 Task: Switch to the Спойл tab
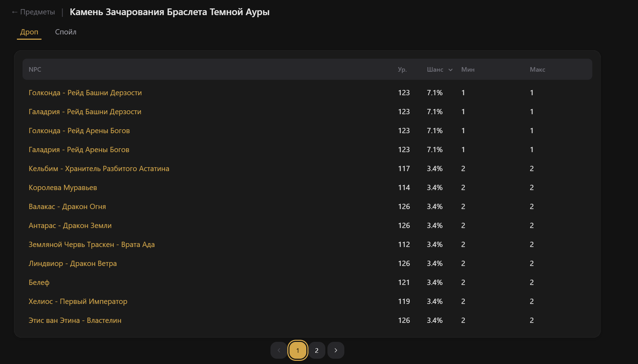pos(65,32)
